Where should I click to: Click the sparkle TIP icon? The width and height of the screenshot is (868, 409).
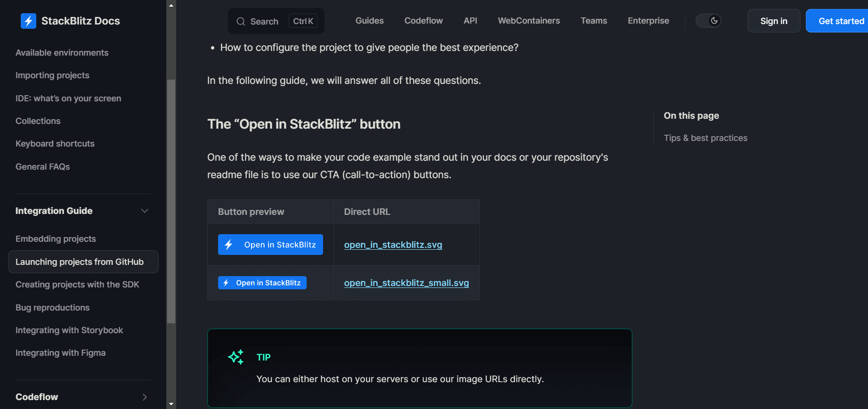click(236, 357)
